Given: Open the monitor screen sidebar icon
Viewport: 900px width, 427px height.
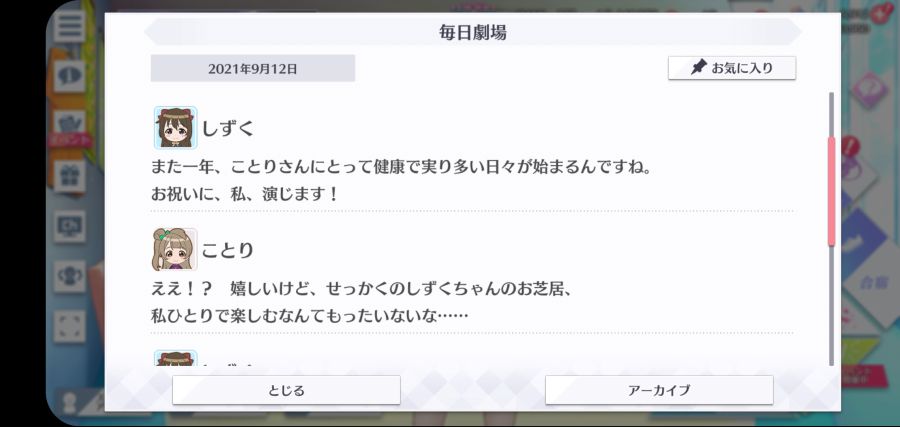Looking at the screenshot, I should pyautogui.click(x=69, y=226).
